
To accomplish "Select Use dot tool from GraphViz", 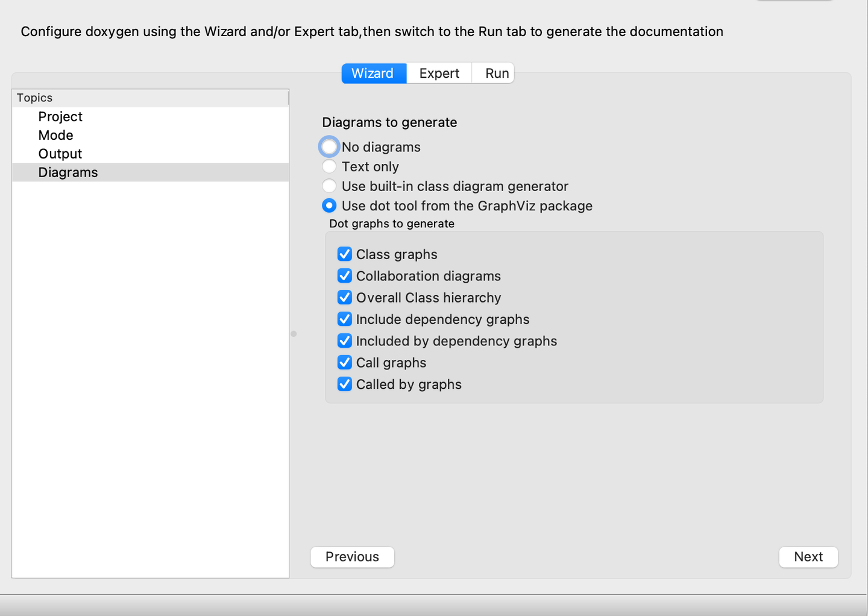I will point(329,206).
